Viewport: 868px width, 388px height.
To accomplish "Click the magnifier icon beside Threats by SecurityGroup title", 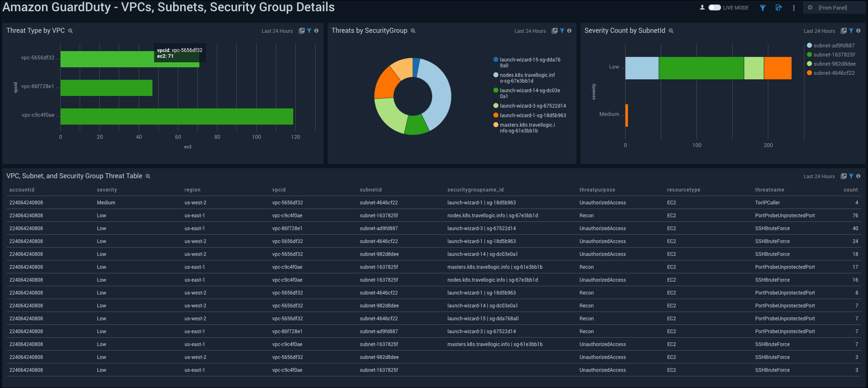I will pos(413,31).
